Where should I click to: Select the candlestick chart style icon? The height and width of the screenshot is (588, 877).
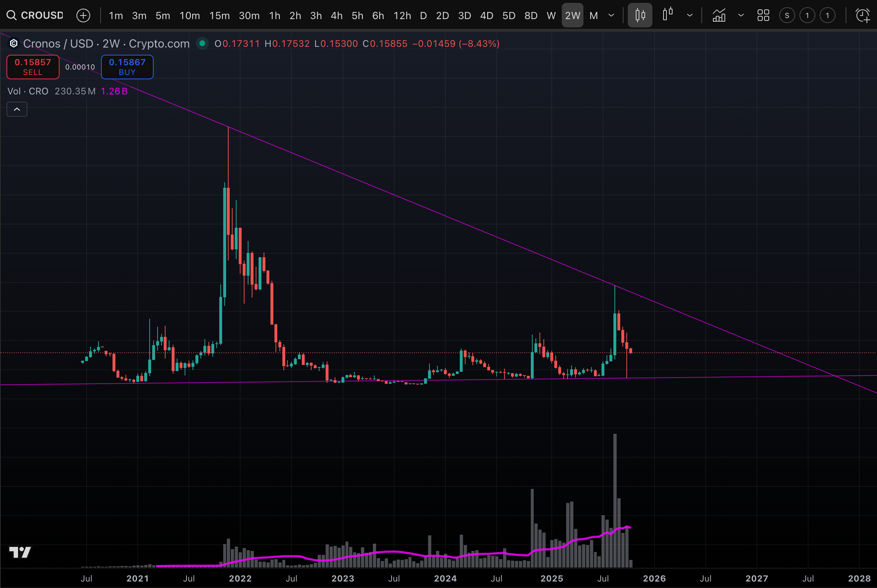(x=639, y=15)
